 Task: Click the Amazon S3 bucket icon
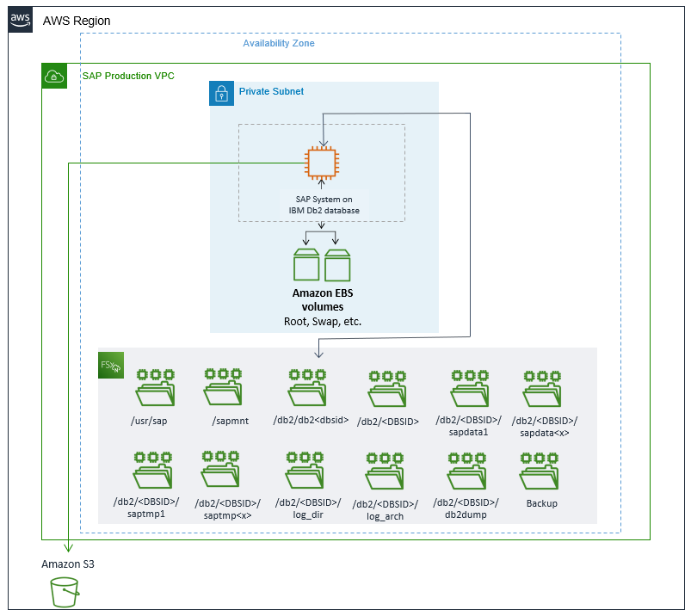(x=65, y=592)
